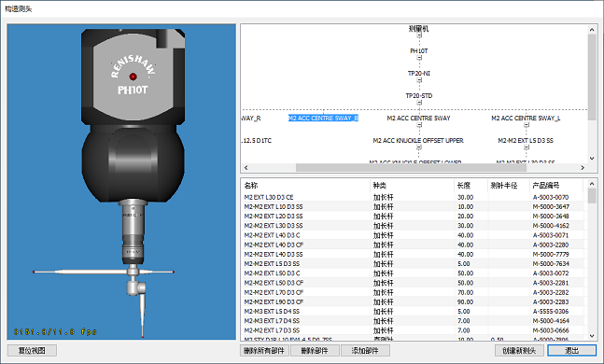Click the tree panel scroll up arrow

[x=592, y=29]
